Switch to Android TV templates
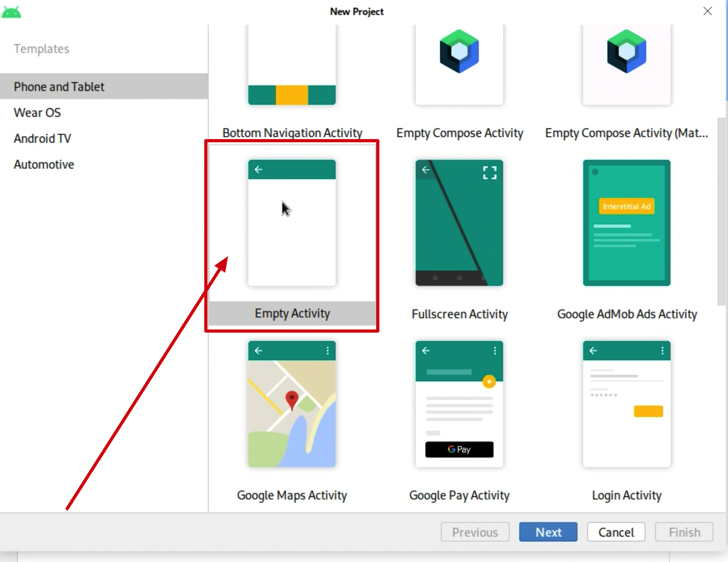 (104, 139)
